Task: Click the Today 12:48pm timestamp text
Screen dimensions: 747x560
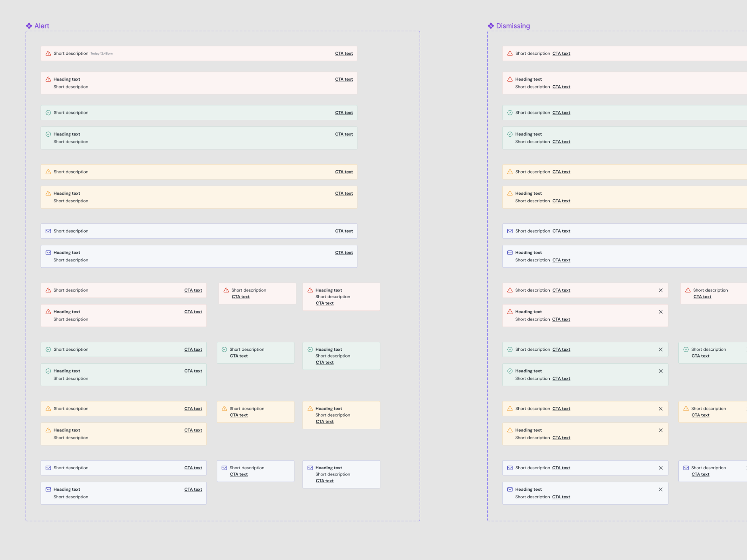Action: click(101, 54)
